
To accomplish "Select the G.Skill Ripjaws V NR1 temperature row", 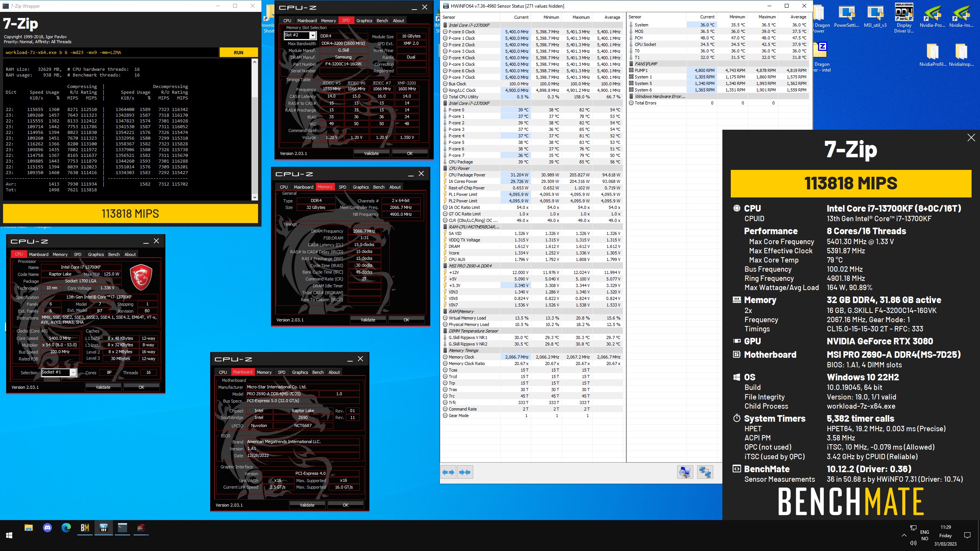I will 532,337.
